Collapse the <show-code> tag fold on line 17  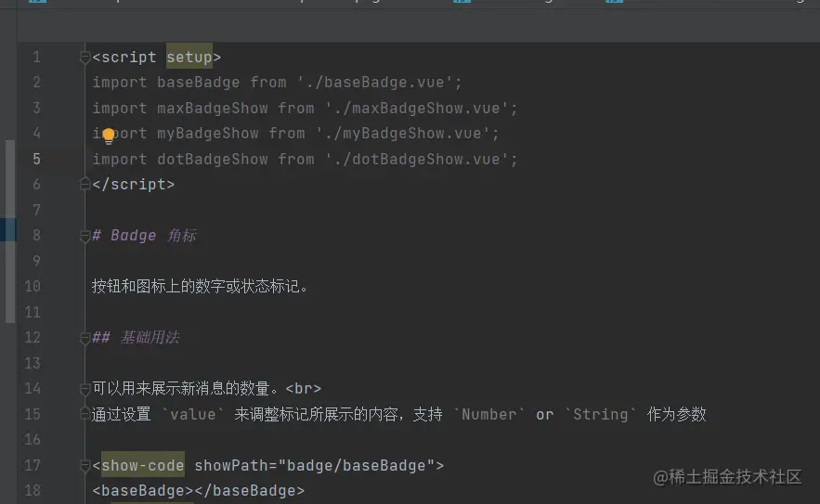tap(85, 465)
